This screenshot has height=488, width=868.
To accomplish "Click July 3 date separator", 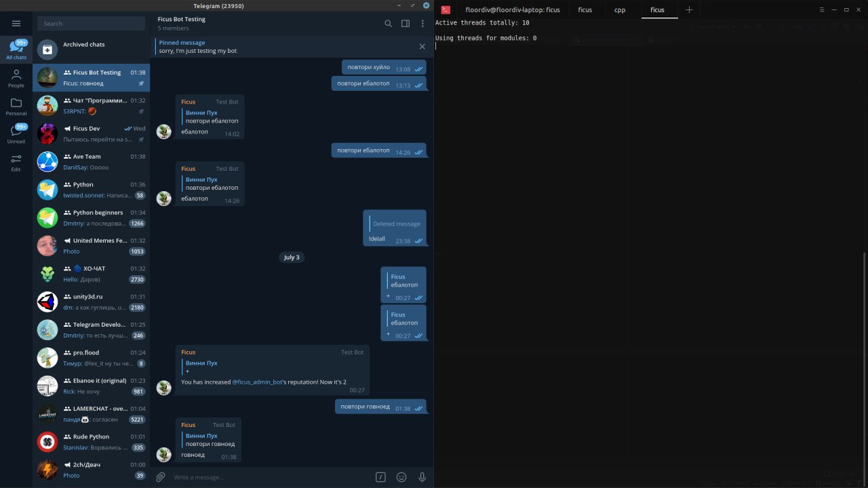I will pyautogui.click(x=292, y=258).
